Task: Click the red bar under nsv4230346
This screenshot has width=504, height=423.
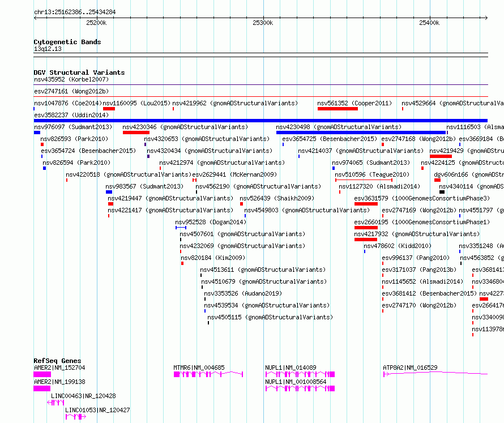Action: [x=136, y=133]
